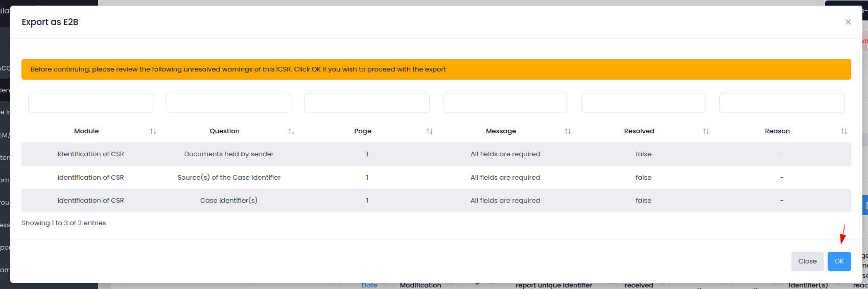Focus the Message column filter field
The height and width of the screenshot is (289, 868).
pos(505,103)
